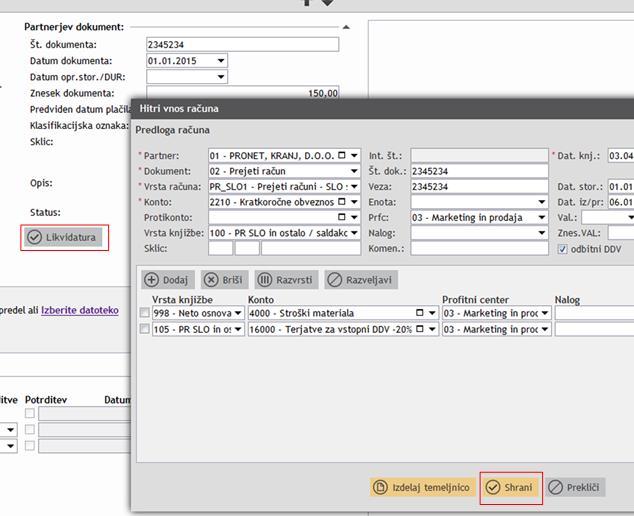The width and height of the screenshot is (634, 516).
Task: Click lookup icon in 16000 Terjatve row
Action: point(420,328)
